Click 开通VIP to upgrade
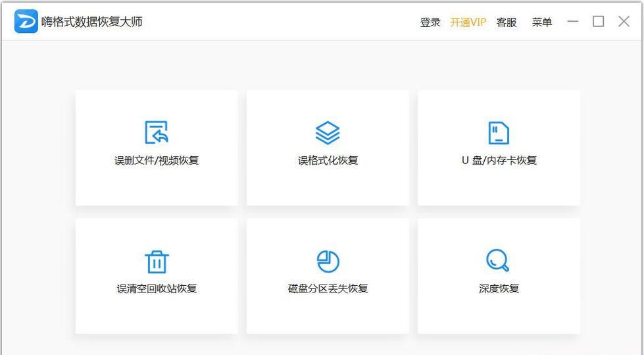The height and width of the screenshot is (355, 644). click(468, 22)
